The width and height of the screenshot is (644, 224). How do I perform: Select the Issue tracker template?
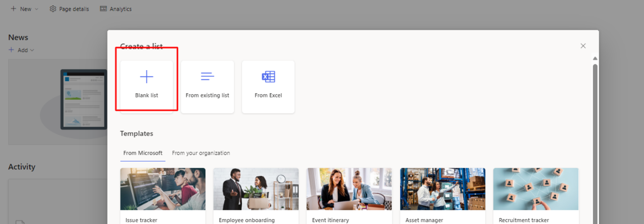(163, 196)
